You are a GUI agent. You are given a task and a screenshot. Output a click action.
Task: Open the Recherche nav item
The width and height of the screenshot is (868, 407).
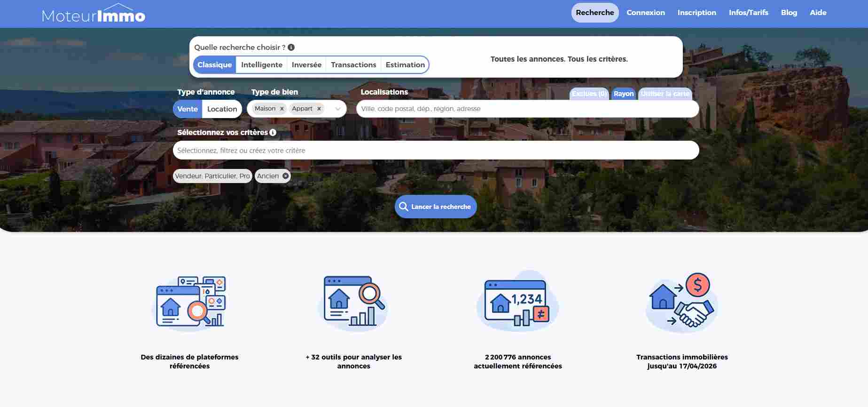tap(595, 13)
